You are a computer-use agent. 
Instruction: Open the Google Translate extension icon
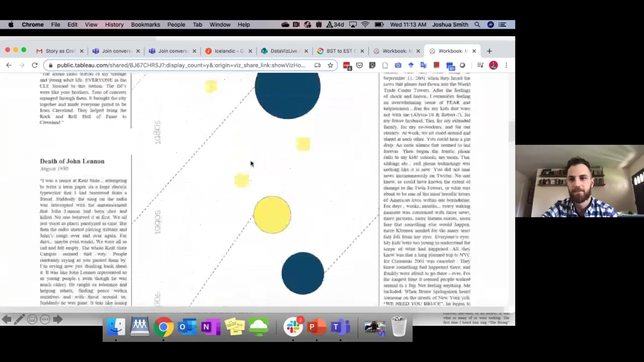424,65
